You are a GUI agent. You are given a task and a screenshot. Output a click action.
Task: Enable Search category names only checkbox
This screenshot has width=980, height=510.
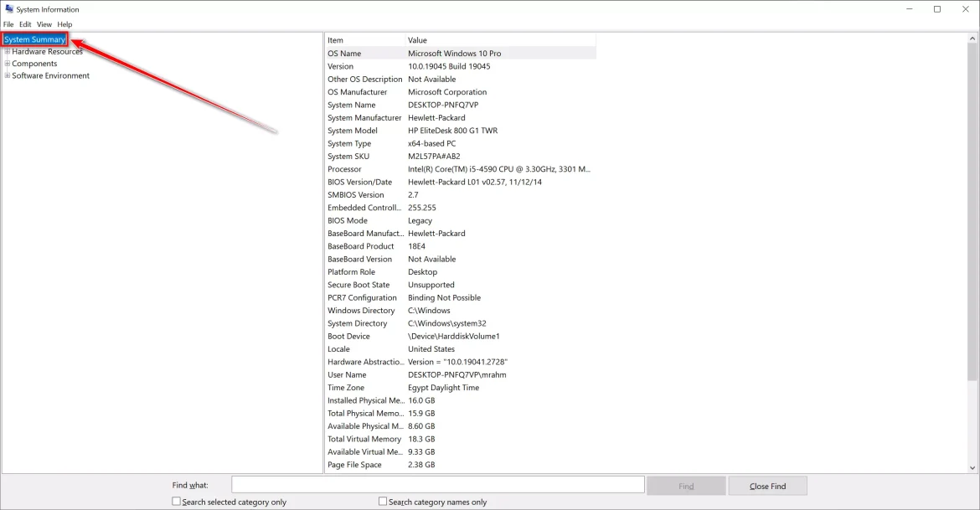click(383, 502)
